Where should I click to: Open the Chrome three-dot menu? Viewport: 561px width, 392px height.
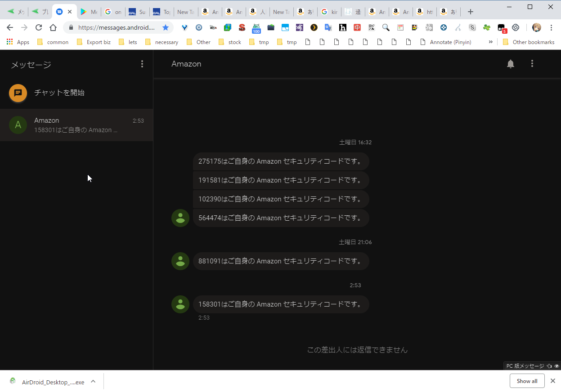551,27
